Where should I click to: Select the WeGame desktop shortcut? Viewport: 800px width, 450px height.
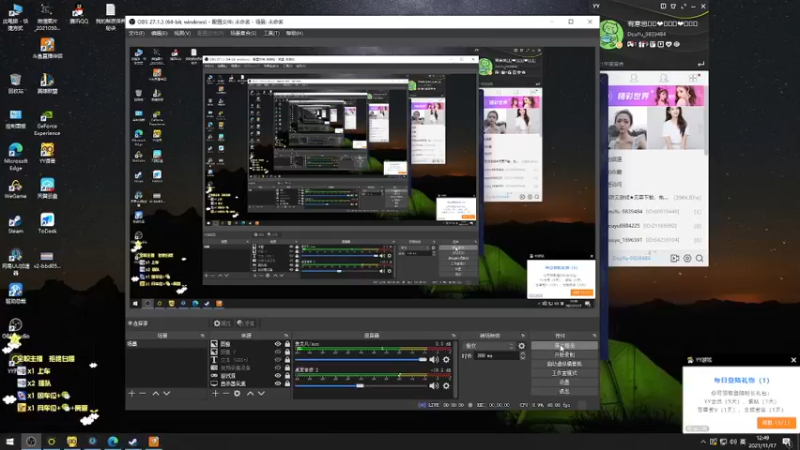tap(15, 189)
